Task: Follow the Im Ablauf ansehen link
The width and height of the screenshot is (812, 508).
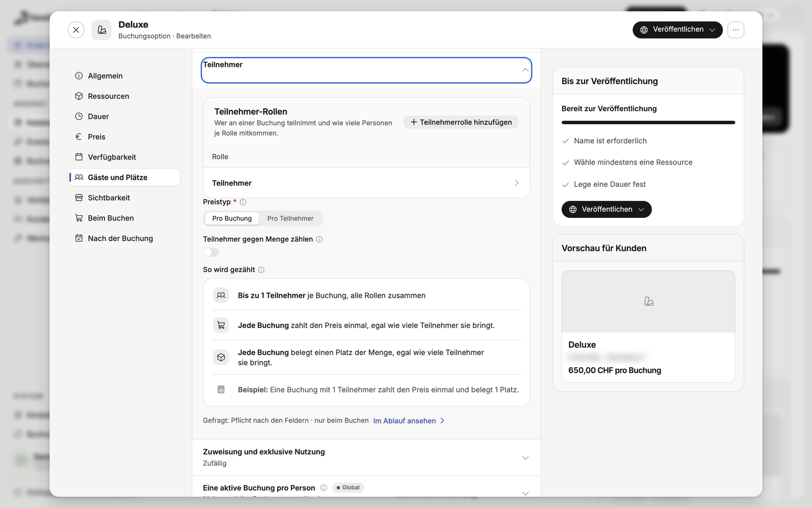Action: point(409,421)
